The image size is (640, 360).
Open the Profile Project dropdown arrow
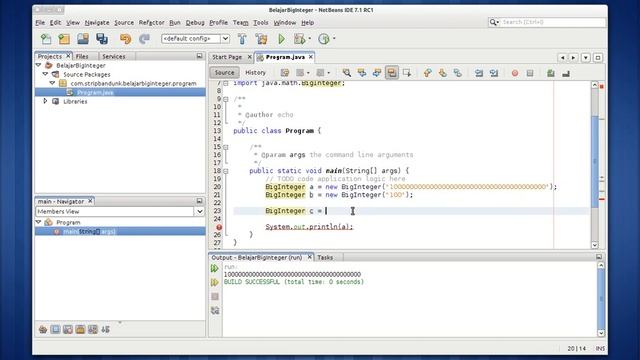tap(334, 39)
